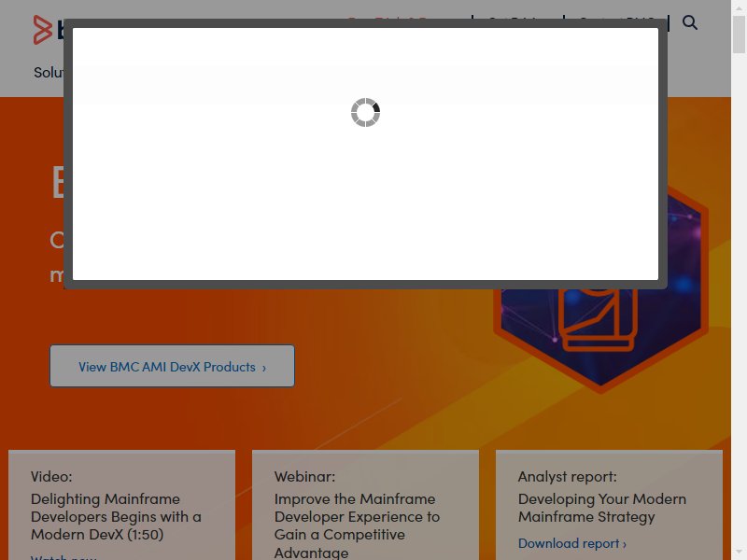Click Delighting Mainframe Developers video title
The width and height of the screenshot is (747, 560).
pos(116,517)
